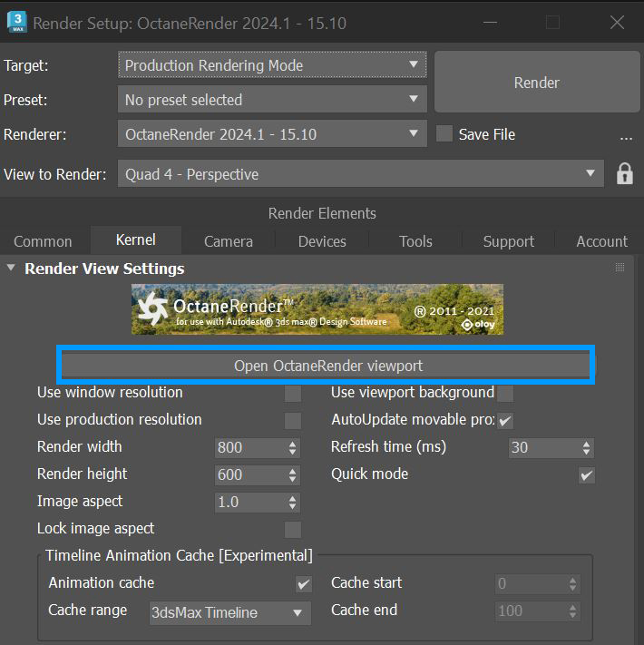
Task: Enable Lock image aspect checkbox
Action: click(293, 530)
